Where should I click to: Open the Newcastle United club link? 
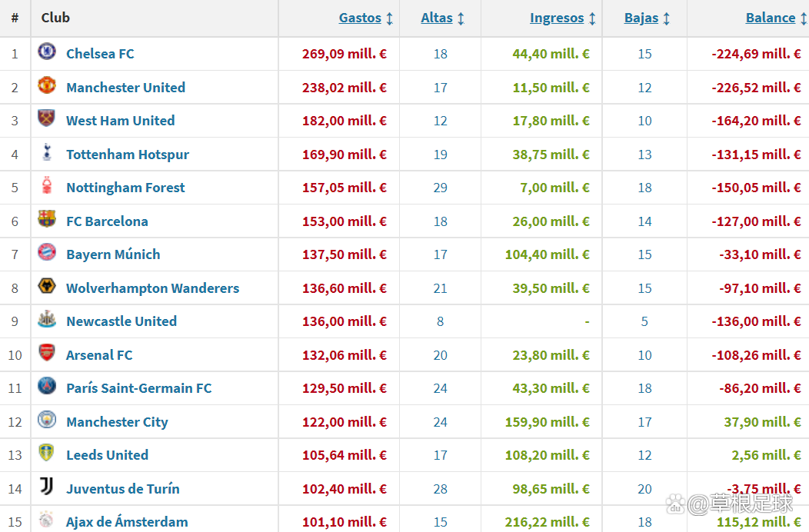(122, 321)
